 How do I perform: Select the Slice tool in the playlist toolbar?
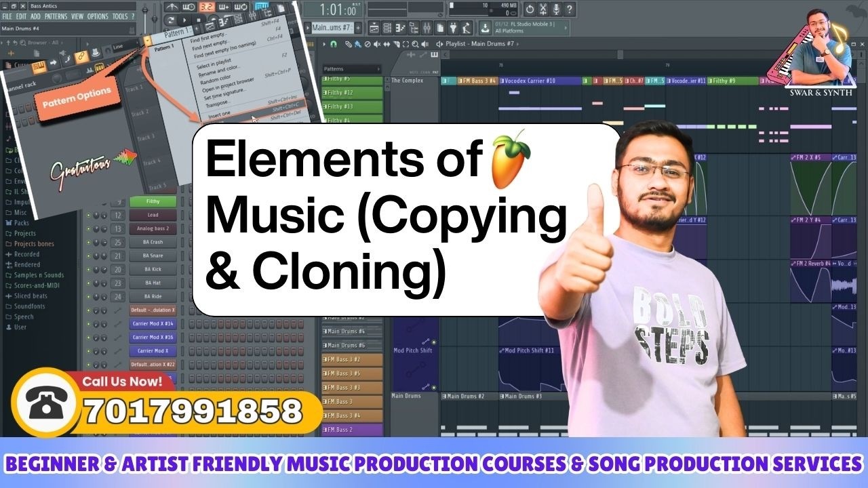tap(396, 44)
